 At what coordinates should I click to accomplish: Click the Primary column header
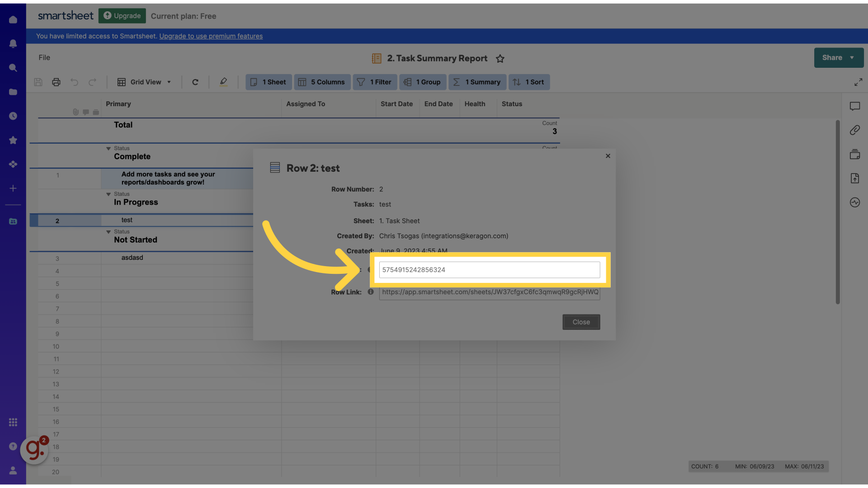[x=118, y=104]
